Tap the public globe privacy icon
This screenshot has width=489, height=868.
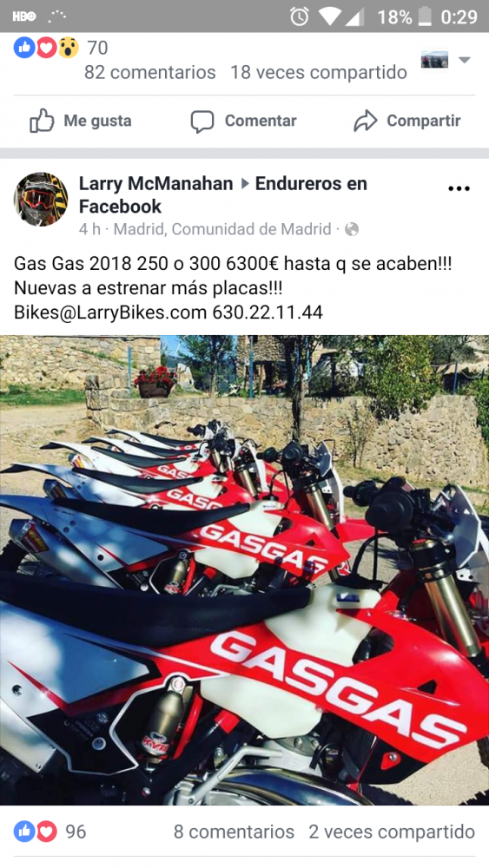tap(352, 229)
